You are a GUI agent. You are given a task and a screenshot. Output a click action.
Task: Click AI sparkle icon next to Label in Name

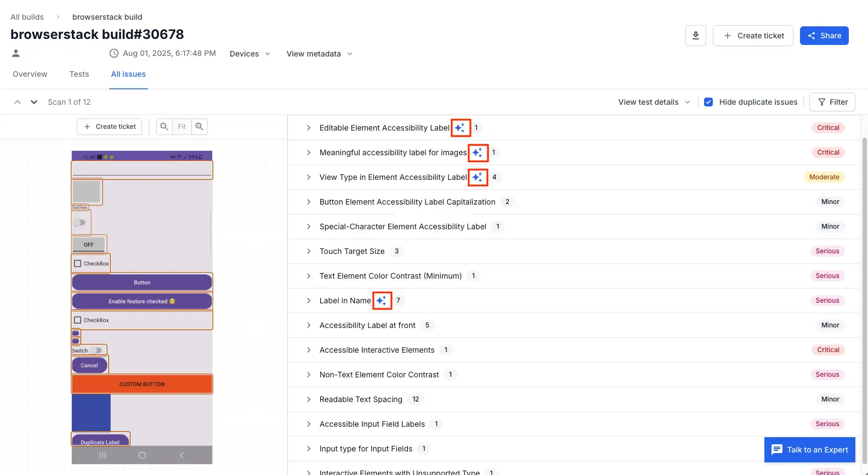382,301
